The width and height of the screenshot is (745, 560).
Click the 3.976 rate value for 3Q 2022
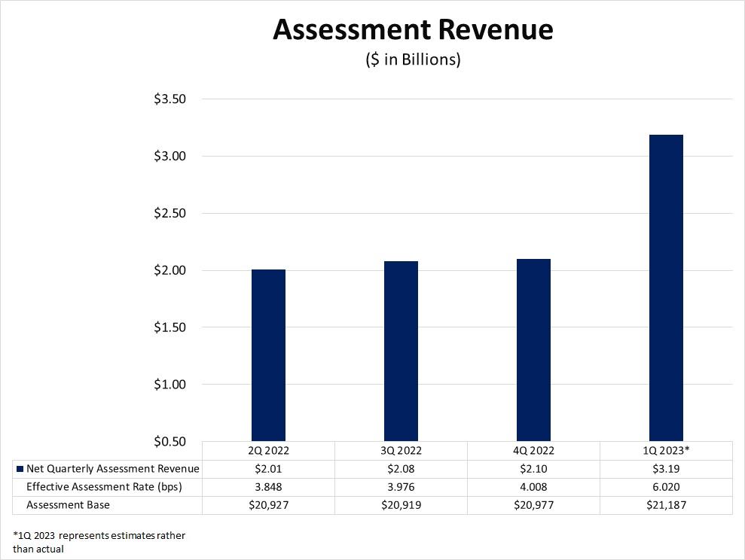[401, 487]
